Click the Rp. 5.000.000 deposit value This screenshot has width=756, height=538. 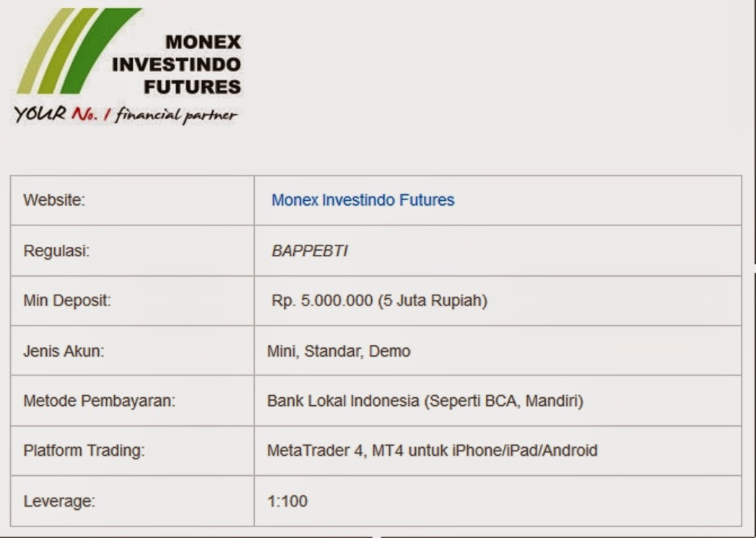coord(379,301)
